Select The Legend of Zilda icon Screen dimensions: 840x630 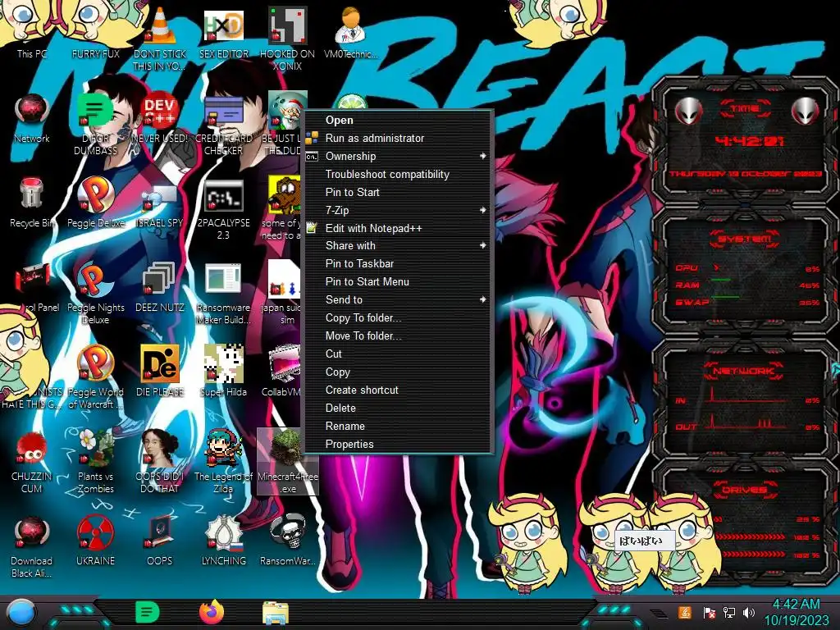(x=223, y=462)
